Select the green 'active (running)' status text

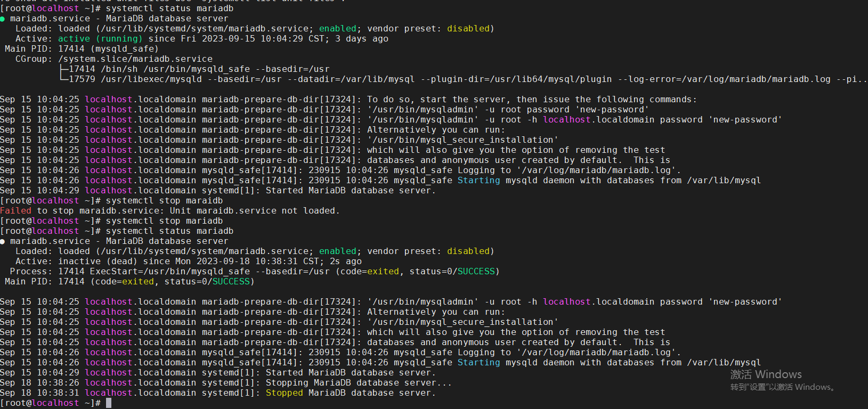pyautogui.click(x=100, y=39)
